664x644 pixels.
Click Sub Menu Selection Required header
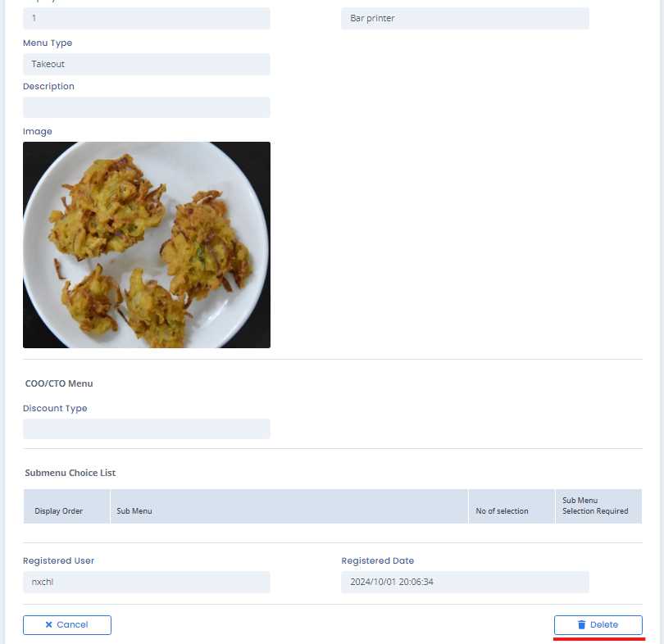point(598,506)
